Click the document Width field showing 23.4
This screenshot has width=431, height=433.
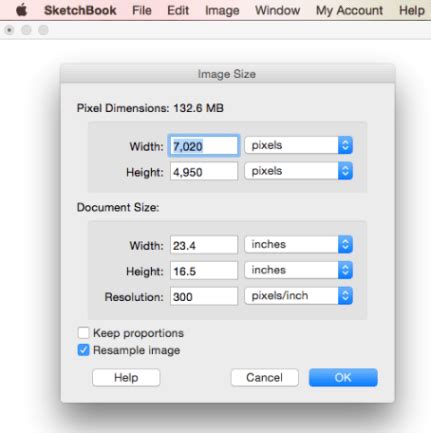pyautogui.click(x=204, y=245)
